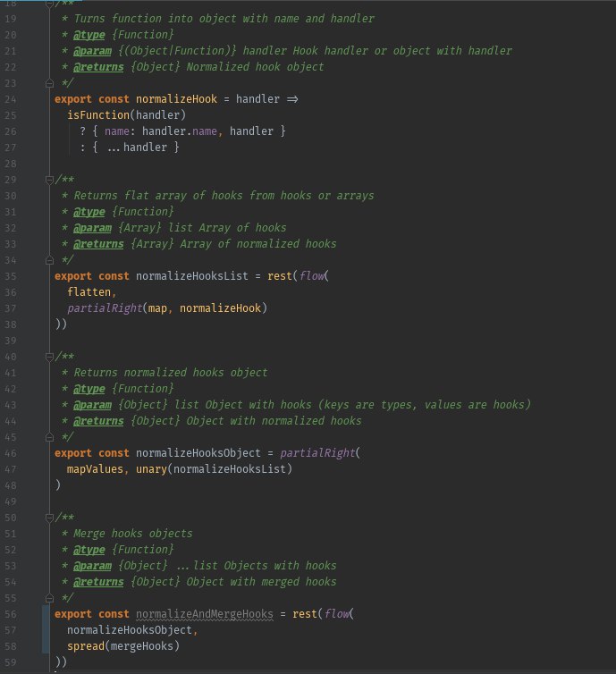Click spread(mergeHooks) on line 58

124,646
